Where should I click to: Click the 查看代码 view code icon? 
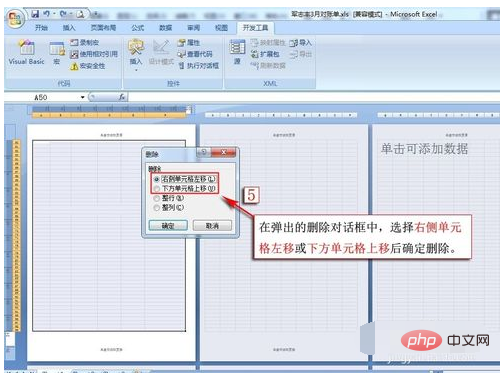point(181,54)
